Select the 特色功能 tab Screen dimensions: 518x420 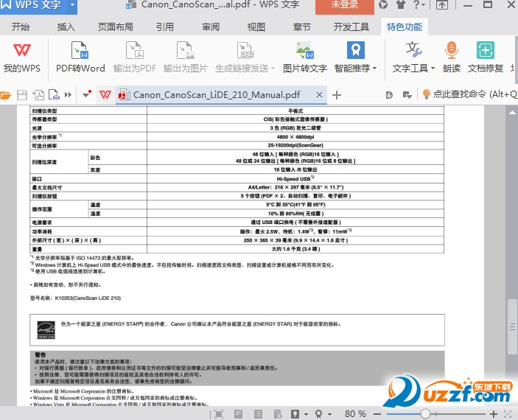pos(405,27)
